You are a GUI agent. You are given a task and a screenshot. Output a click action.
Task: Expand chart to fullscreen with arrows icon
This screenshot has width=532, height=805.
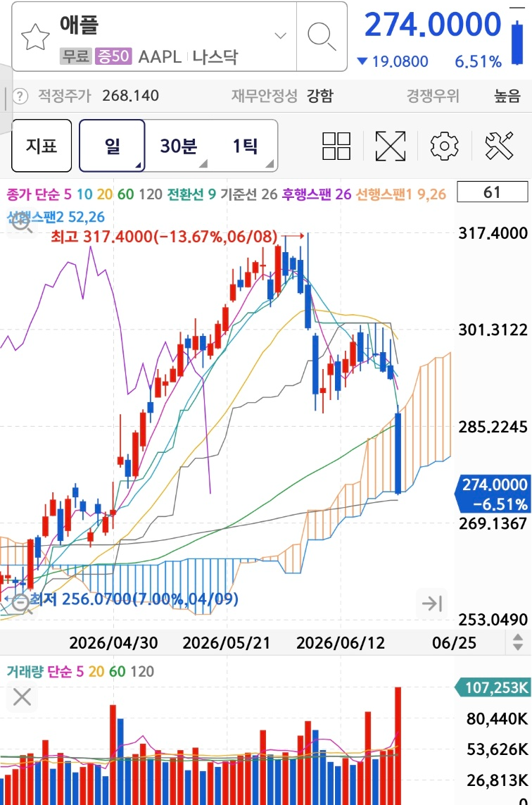(x=391, y=146)
